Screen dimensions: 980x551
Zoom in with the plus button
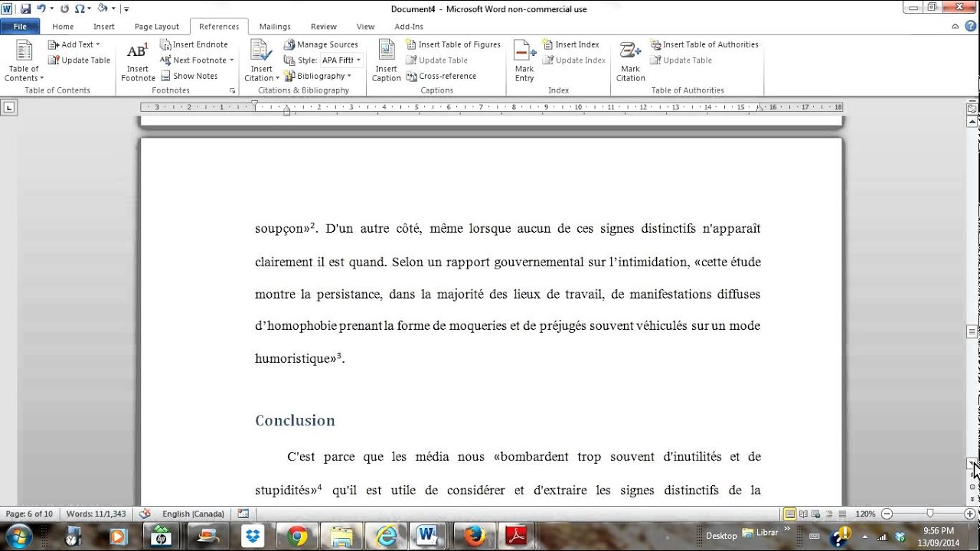pos(970,514)
